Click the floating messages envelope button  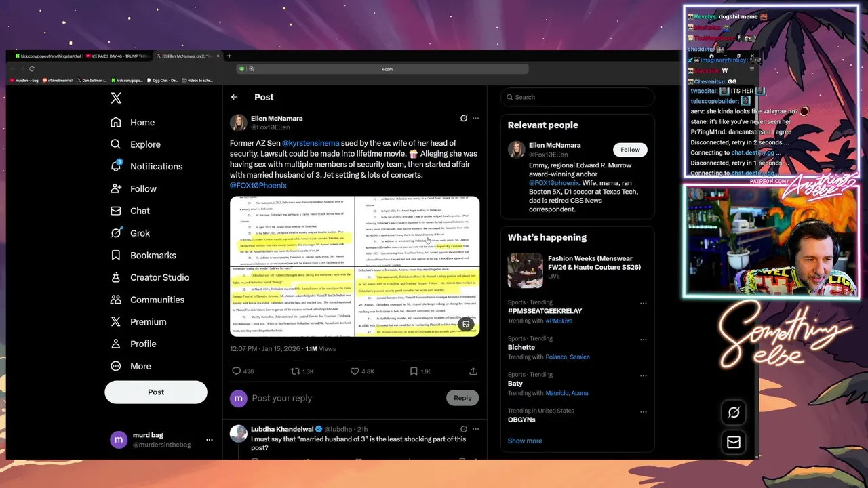733,442
